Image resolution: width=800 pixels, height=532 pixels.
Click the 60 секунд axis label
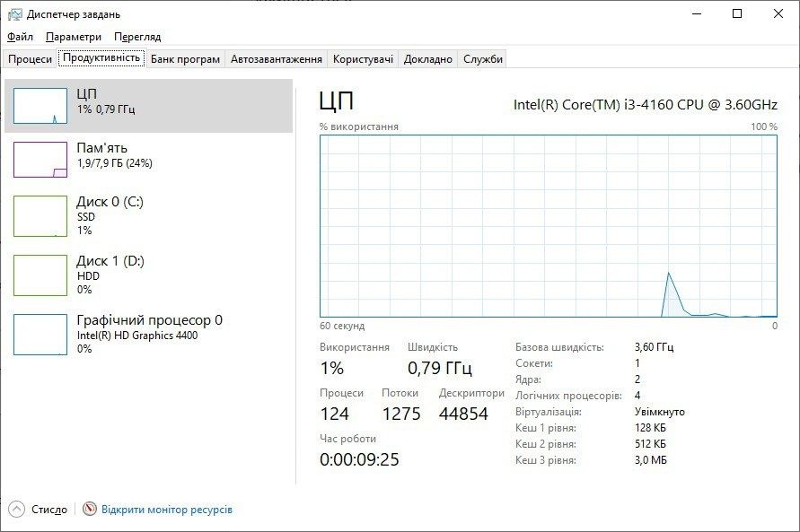click(342, 326)
